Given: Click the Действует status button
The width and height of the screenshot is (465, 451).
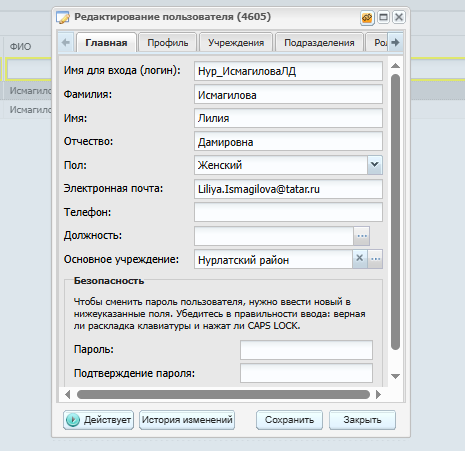Looking at the screenshot, I should (x=99, y=420).
